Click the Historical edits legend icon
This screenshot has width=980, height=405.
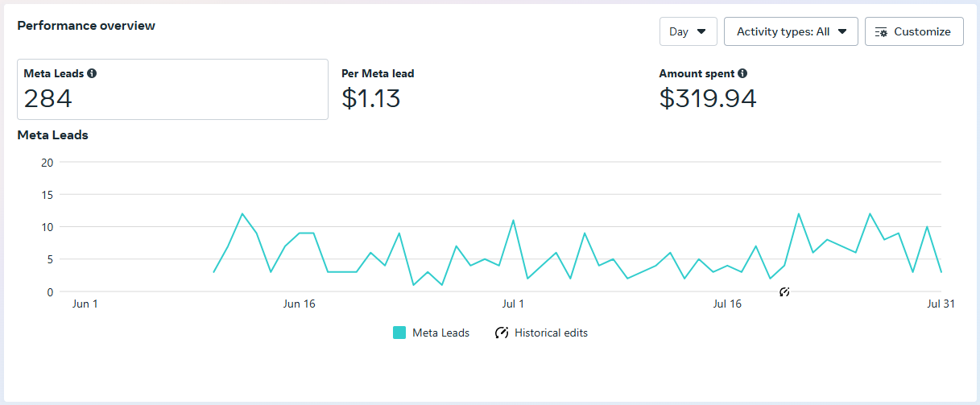(502, 333)
